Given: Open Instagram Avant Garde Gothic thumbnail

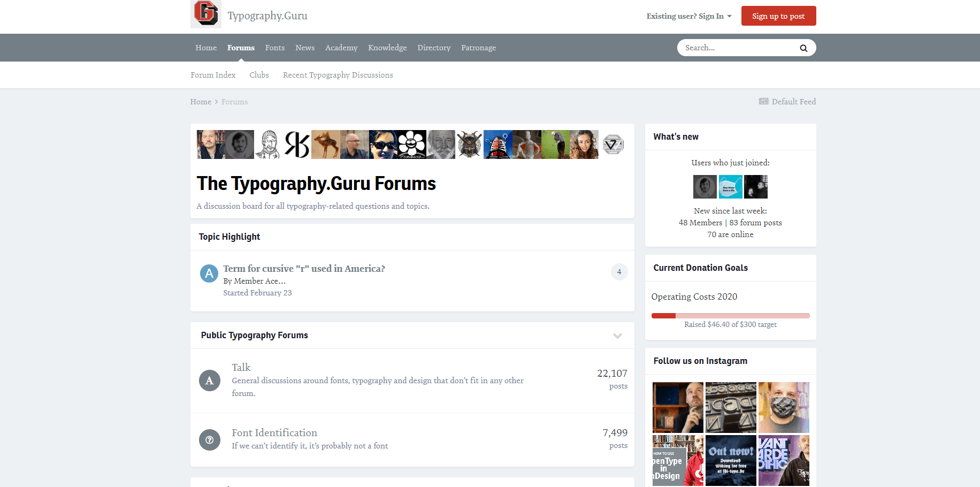Looking at the screenshot, I should point(784,460).
